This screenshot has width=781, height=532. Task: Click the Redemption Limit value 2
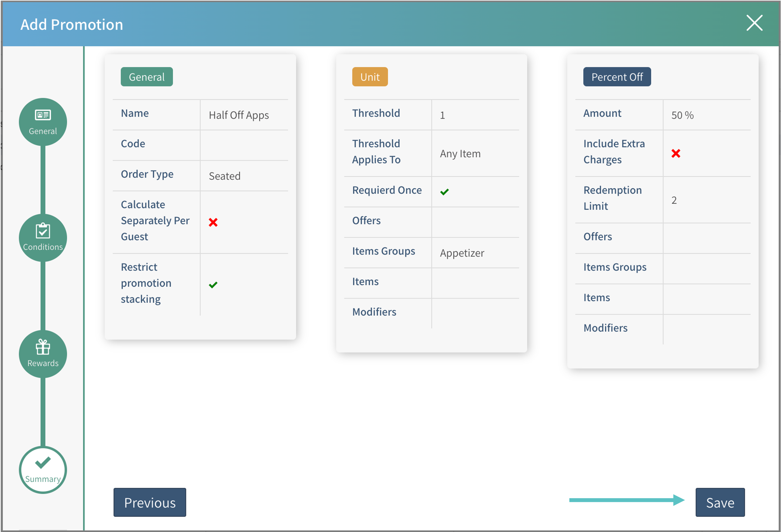tap(674, 200)
